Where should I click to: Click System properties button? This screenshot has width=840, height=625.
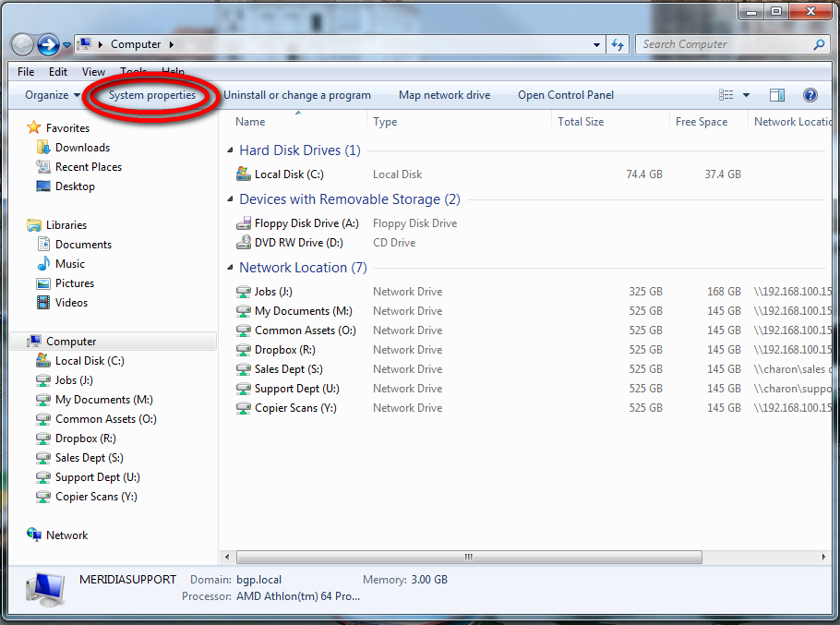click(152, 95)
